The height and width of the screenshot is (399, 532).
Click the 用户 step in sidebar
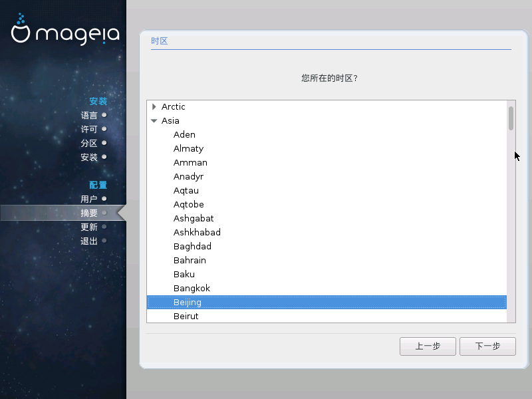point(89,199)
